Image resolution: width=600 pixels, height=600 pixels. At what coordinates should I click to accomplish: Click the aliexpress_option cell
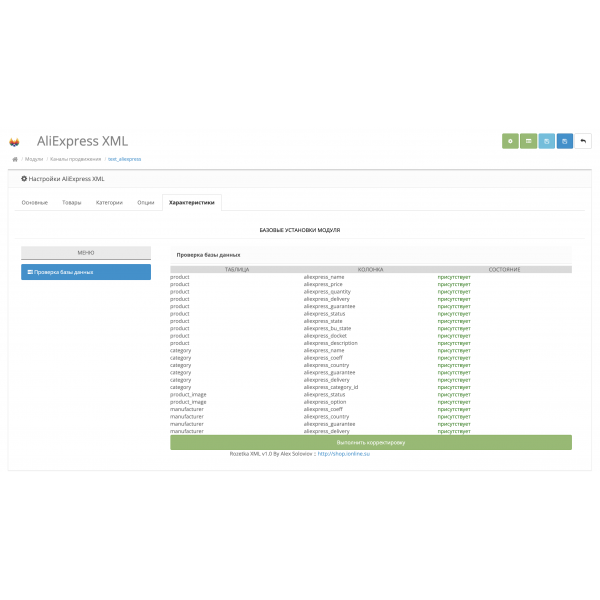coord(325,402)
